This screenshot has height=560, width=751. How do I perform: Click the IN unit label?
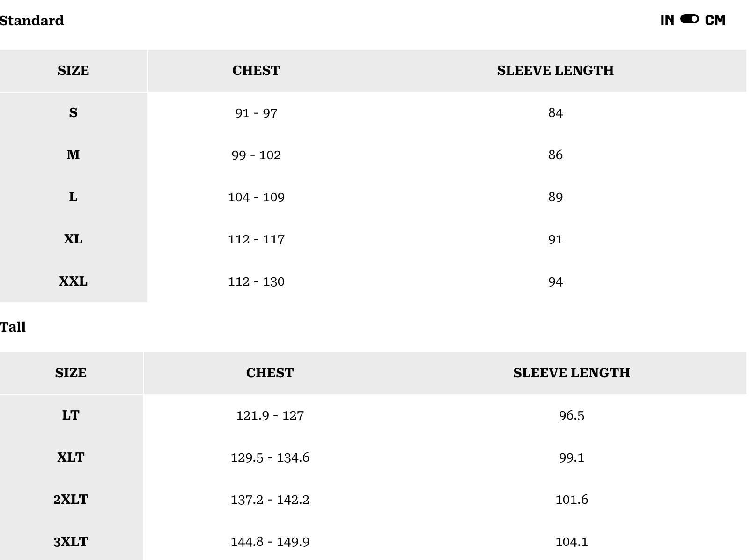667,20
